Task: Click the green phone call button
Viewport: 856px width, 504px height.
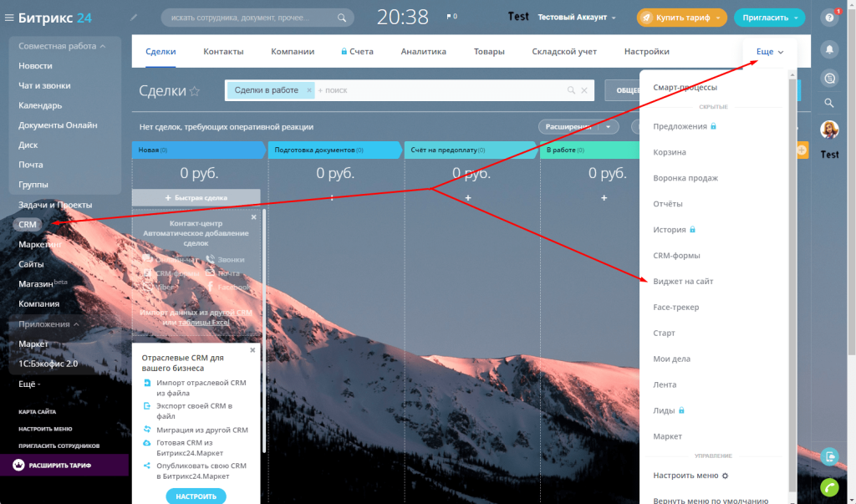Action: click(x=829, y=486)
